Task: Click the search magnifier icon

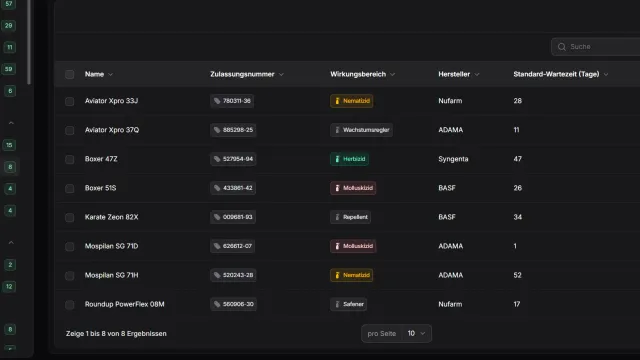Action: pyautogui.click(x=562, y=47)
